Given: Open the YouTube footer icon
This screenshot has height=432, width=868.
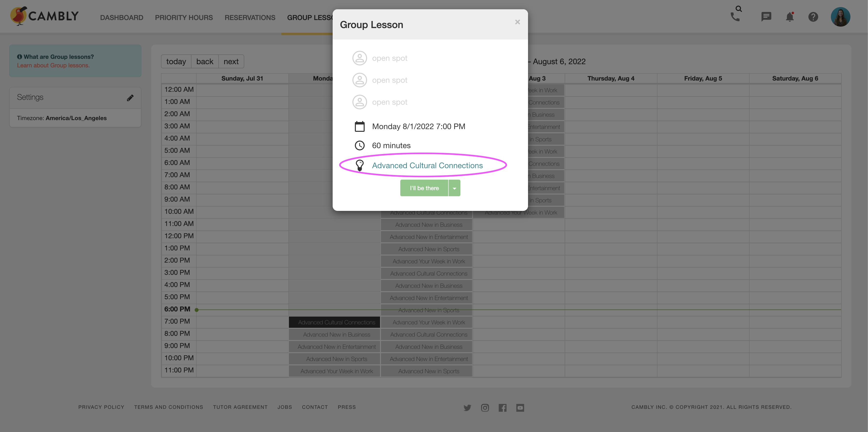Looking at the screenshot, I should (x=520, y=408).
